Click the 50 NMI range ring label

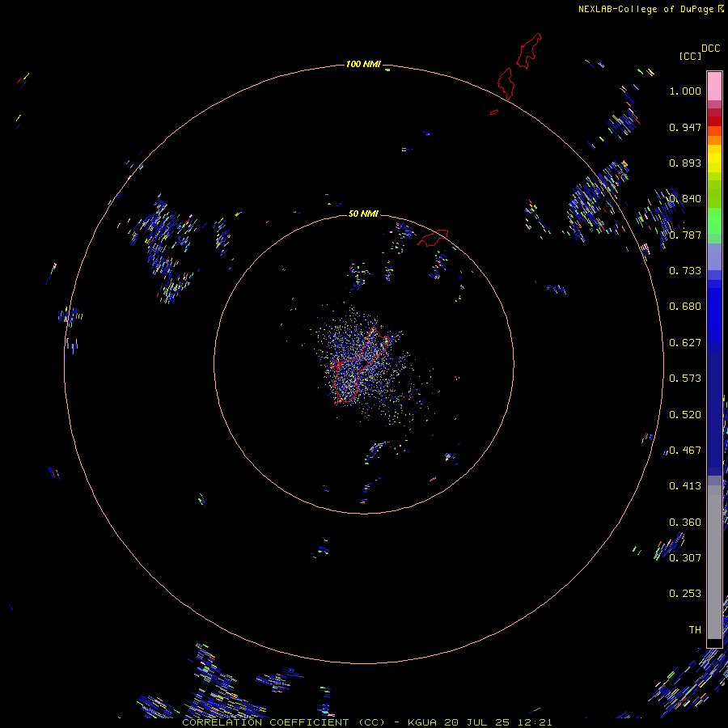pos(363,214)
